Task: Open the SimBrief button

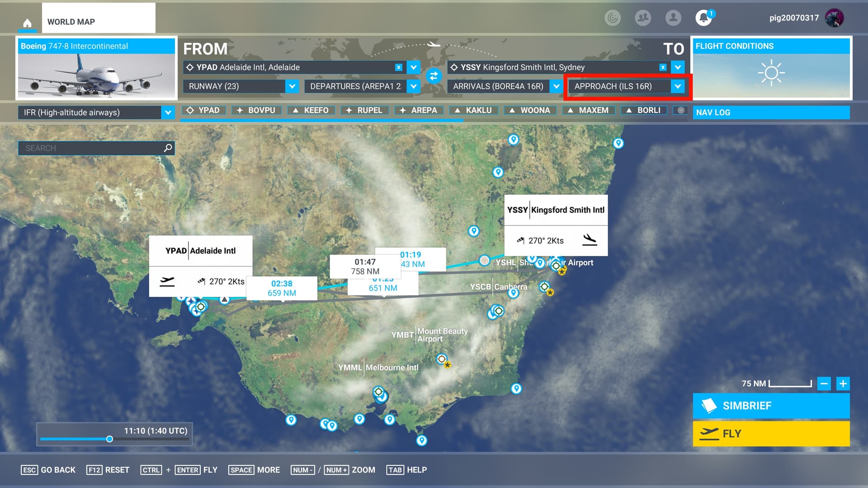Action: point(771,406)
